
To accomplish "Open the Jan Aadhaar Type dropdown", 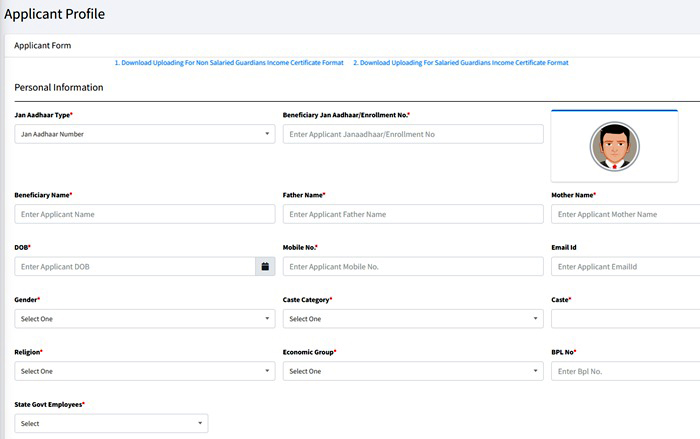I will point(145,134).
